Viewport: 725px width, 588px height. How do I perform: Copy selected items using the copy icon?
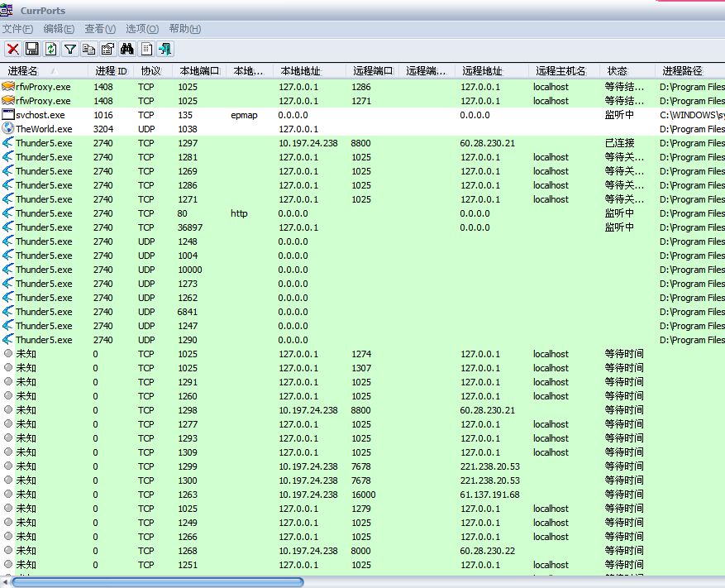click(x=88, y=49)
